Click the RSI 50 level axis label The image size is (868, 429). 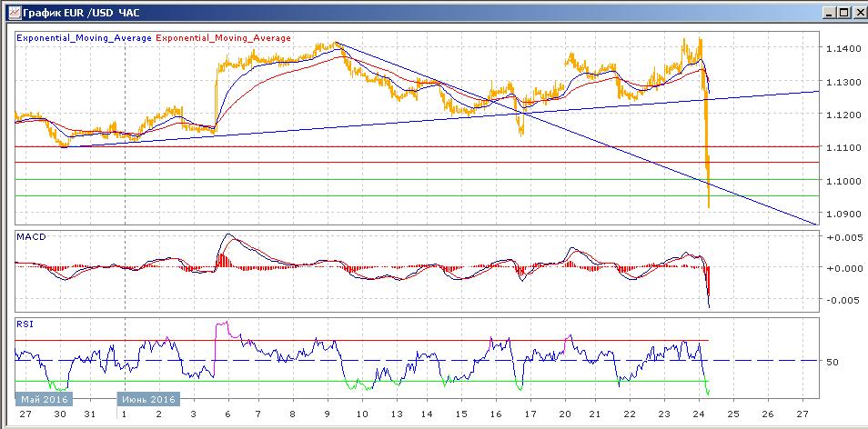coord(833,362)
